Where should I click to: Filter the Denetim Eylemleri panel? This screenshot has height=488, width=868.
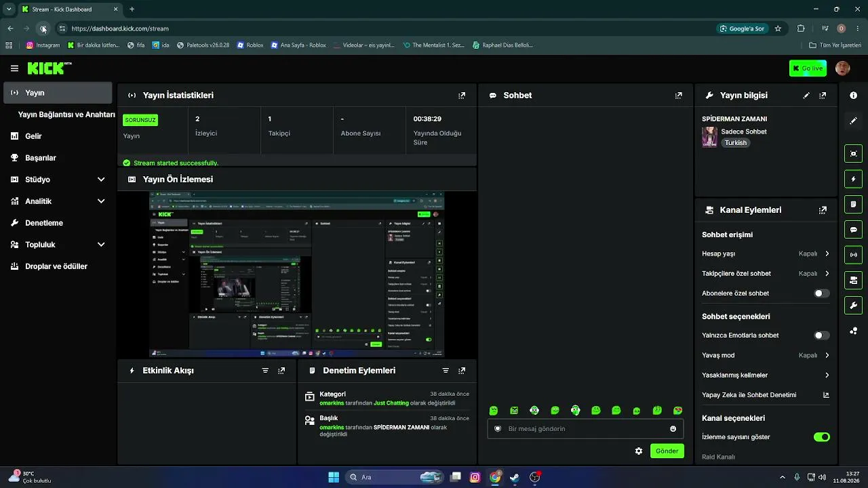coord(446,371)
